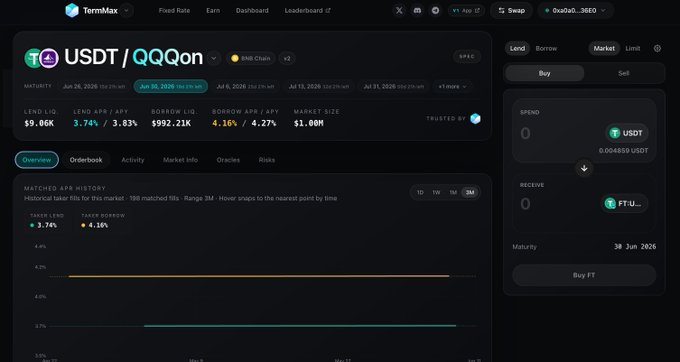Viewport: 680px width, 362px height.
Task: Open trade settings gear icon
Action: pyautogui.click(x=657, y=49)
